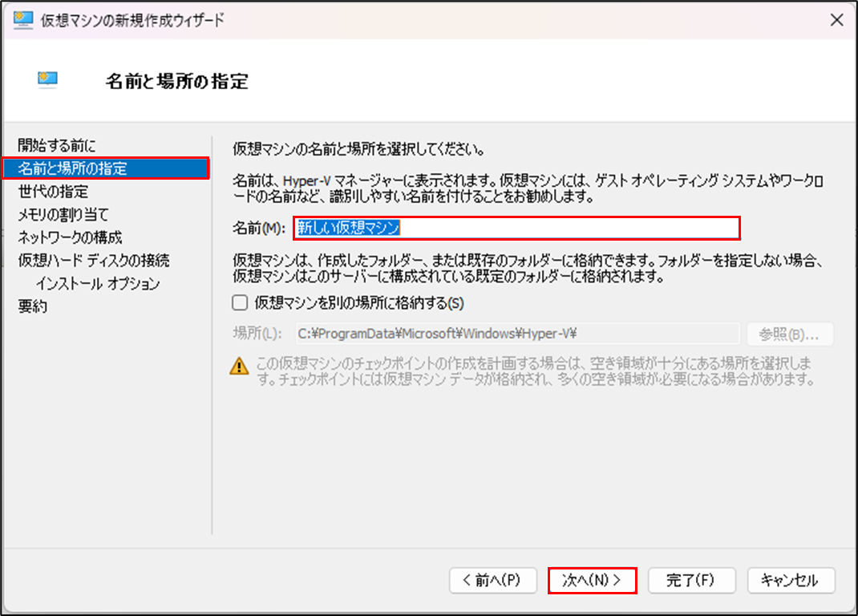
Task: Go to 世代の指定 step
Action: [x=53, y=191]
